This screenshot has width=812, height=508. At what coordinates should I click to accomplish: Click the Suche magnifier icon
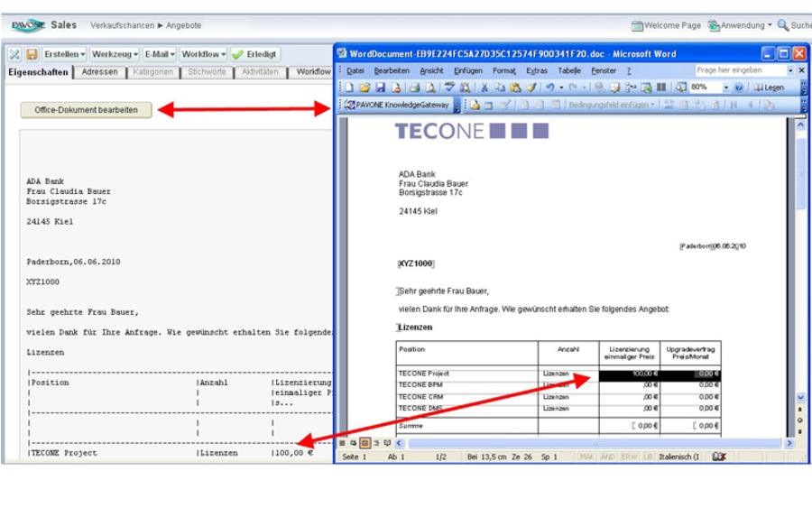783,25
